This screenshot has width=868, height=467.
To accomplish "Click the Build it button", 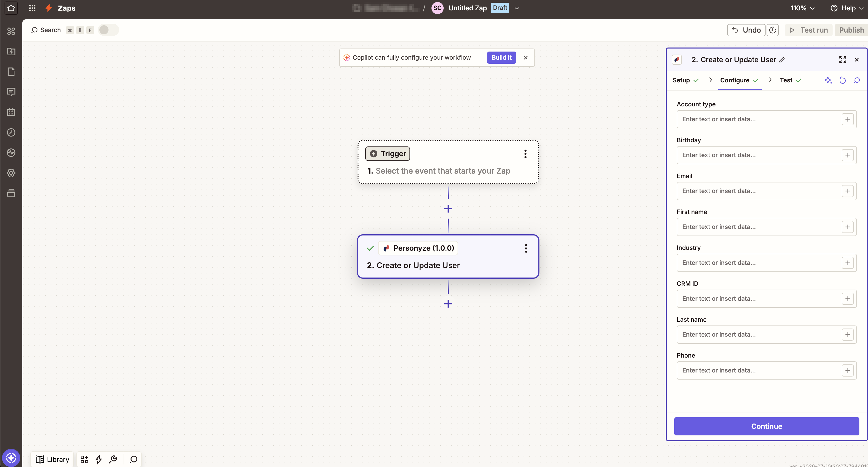I will pos(501,58).
